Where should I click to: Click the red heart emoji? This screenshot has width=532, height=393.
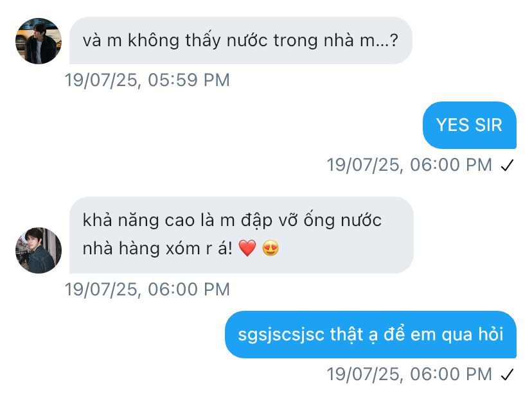coord(247,249)
